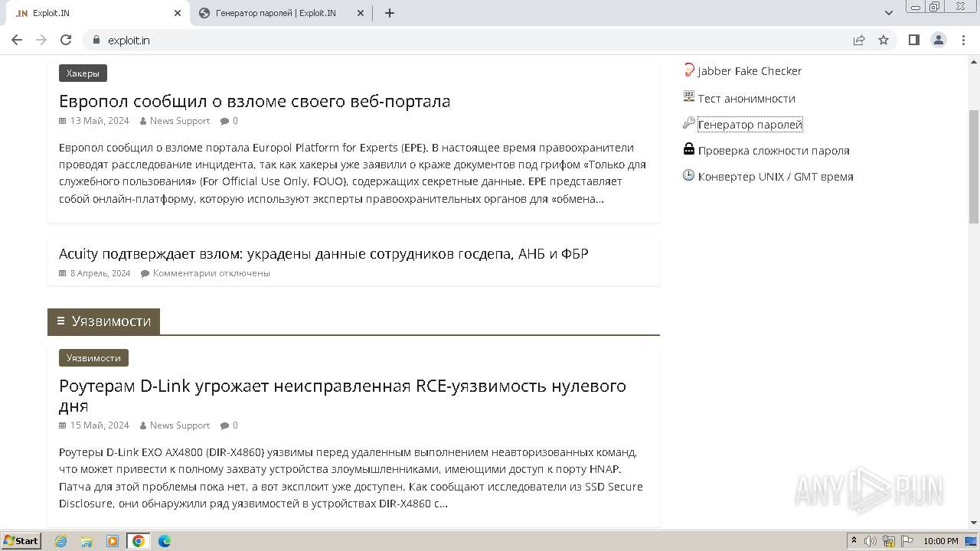Click the site lock icon in address bar

tap(96, 40)
